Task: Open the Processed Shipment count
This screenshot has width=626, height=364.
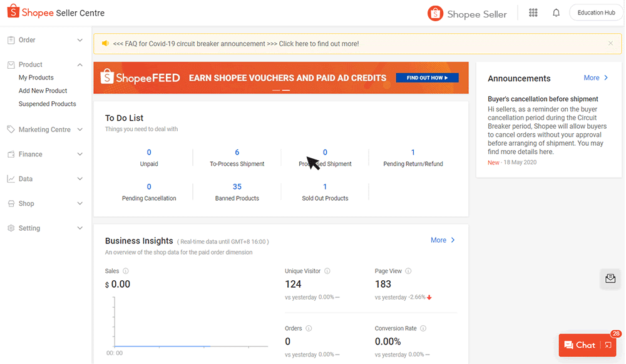Action: tap(325, 153)
